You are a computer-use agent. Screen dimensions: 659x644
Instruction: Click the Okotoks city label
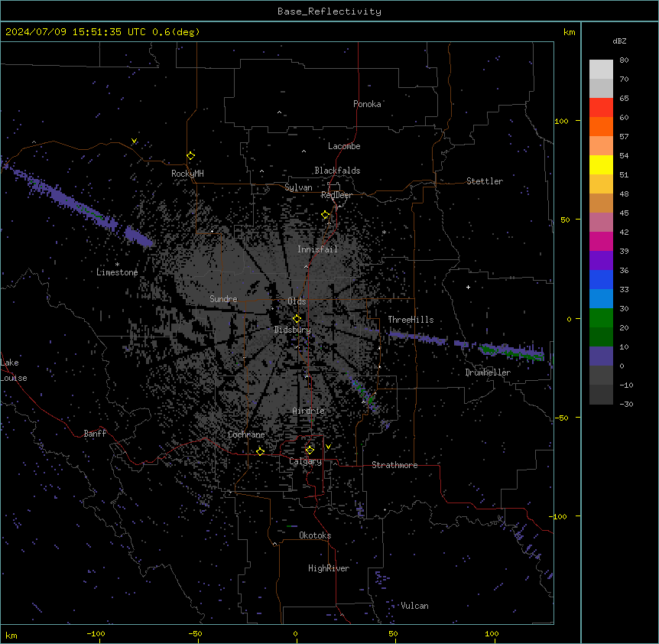coord(315,535)
